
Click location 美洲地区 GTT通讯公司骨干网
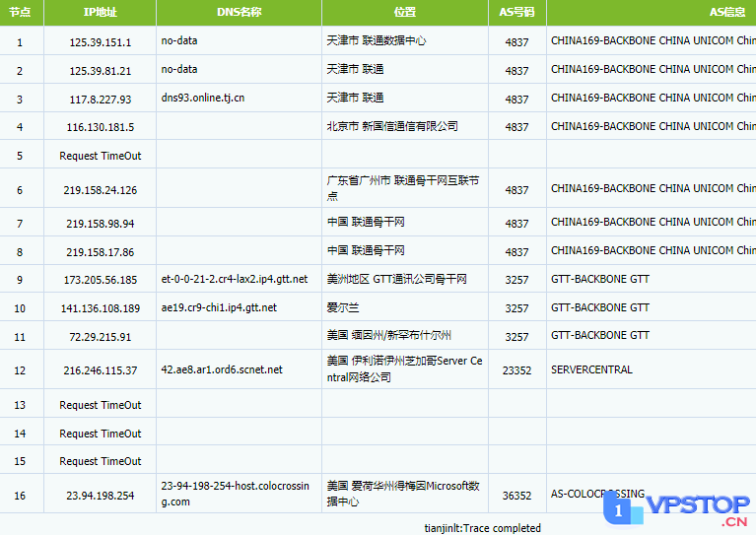pyautogui.click(x=397, y=279)
